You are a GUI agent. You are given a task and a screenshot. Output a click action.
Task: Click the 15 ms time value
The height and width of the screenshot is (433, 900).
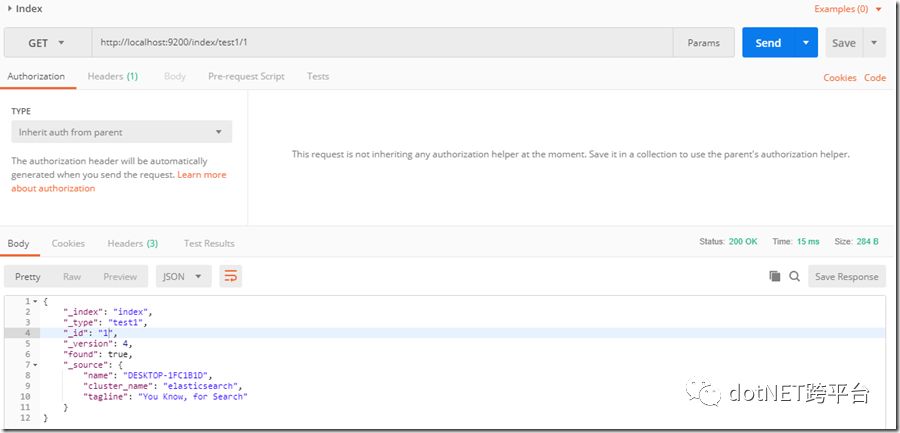808,242
